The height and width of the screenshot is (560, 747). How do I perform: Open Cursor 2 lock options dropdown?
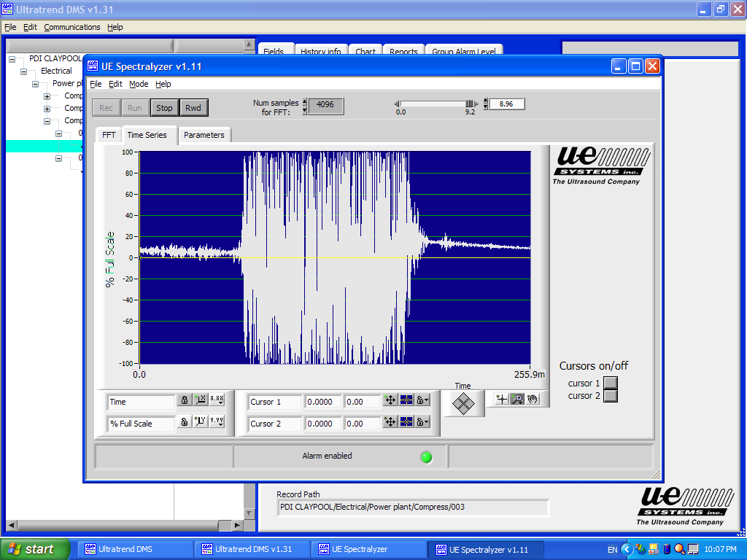[x=422, y=422]
